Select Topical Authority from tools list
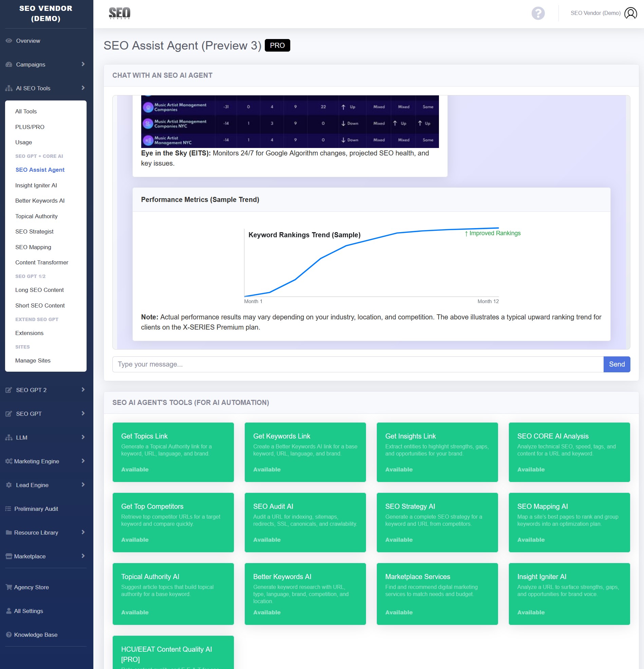 tap(37, 217)
